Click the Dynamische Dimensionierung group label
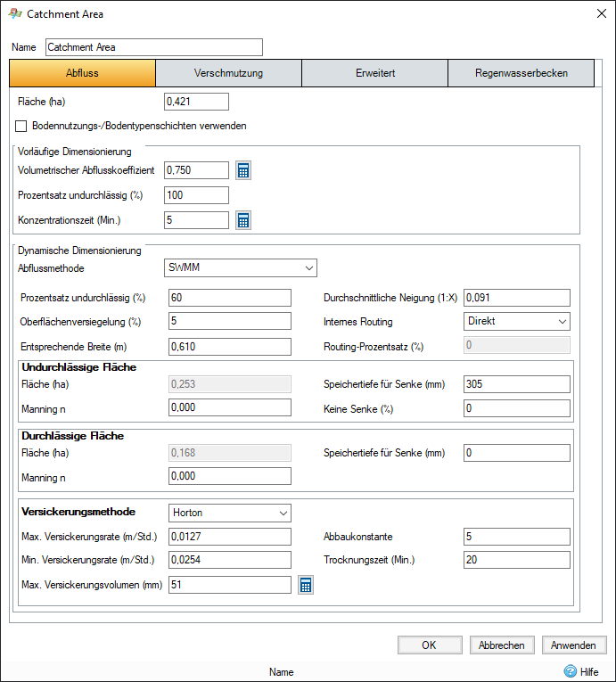 79,251
